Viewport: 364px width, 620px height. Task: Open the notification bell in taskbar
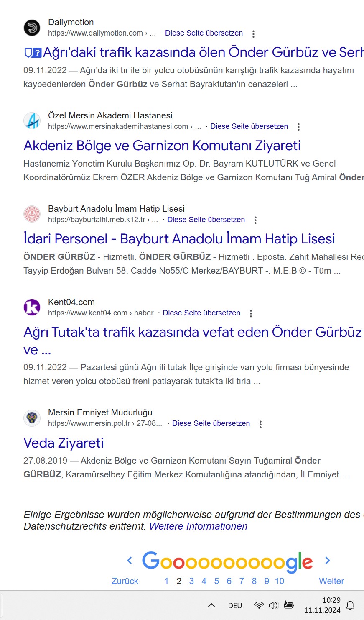351,605
